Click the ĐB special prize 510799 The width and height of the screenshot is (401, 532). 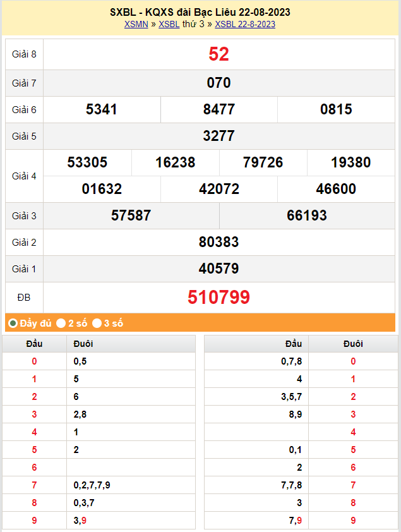pyautogui.click(x=218, y=297)
